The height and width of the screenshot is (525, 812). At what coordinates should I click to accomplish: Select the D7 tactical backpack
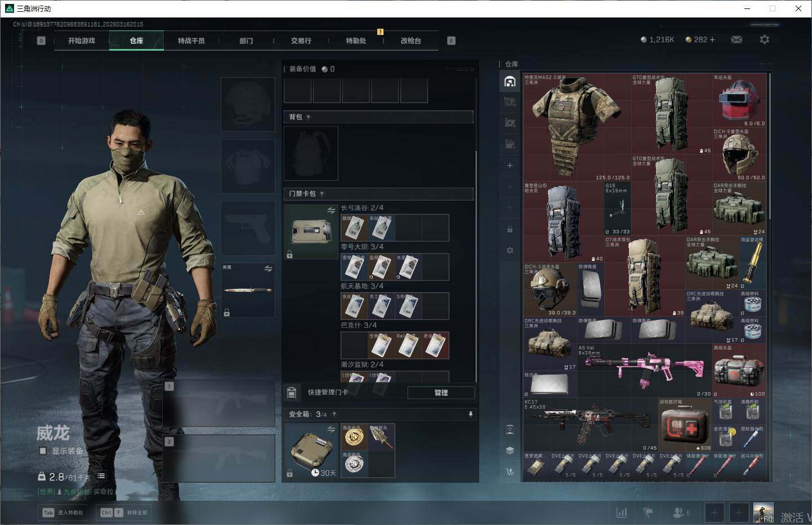pyautogui.click(x=645, y=276)
